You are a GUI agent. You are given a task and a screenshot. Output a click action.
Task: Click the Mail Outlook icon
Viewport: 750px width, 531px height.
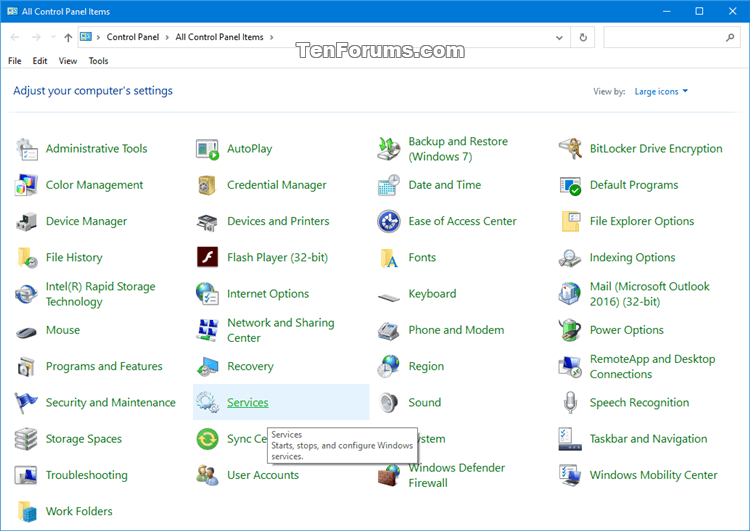[570, 294]
